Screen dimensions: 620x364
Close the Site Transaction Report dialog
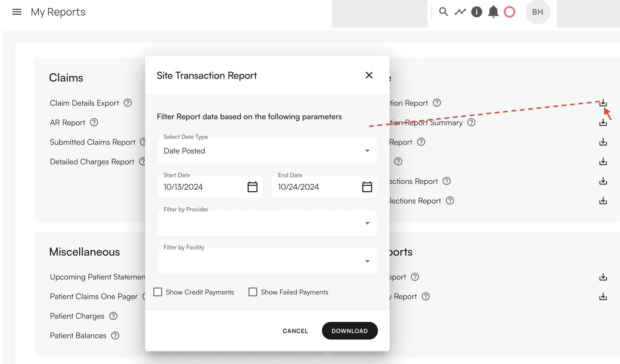[x=369, y=75]
